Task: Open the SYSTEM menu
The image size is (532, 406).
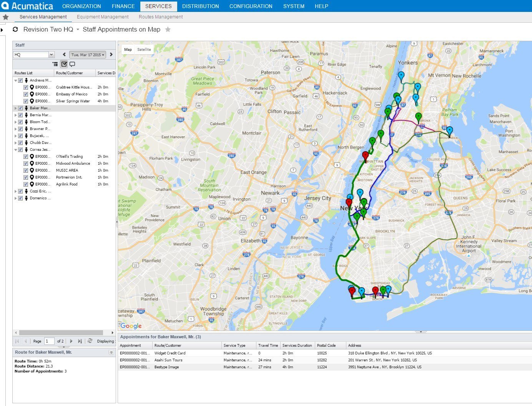Action: [x=294, y=6]
